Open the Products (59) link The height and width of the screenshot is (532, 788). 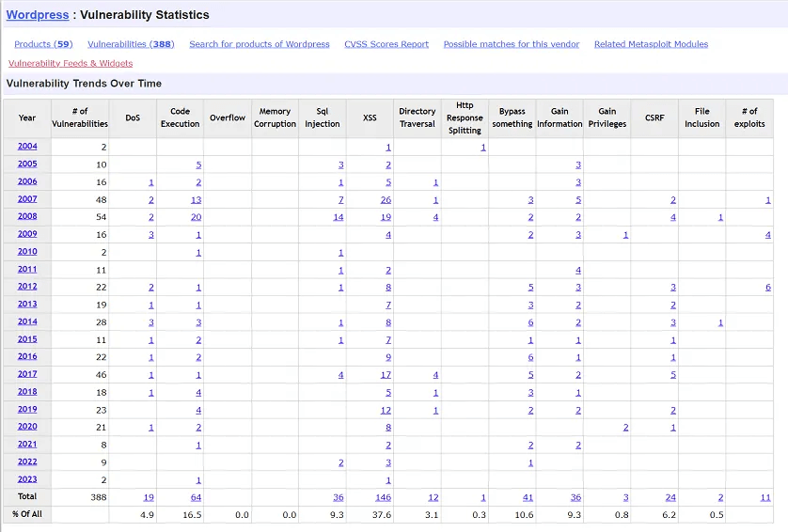click(43, 44)
